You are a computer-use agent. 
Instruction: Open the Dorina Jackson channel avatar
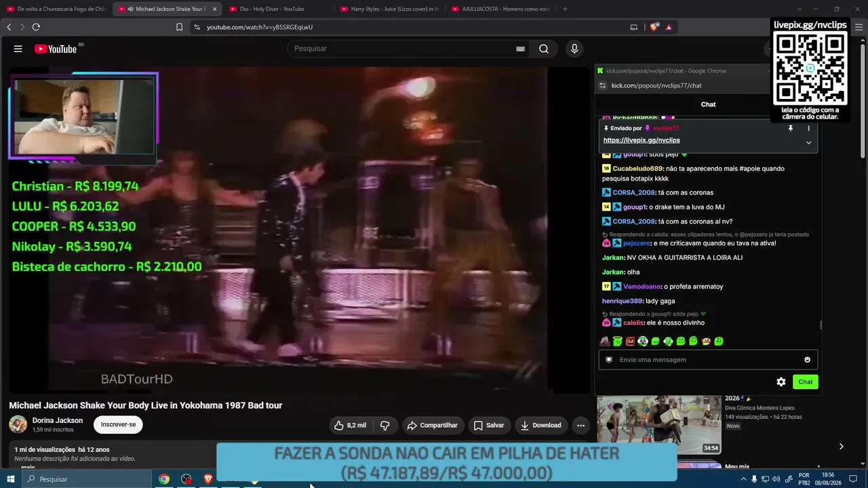pos(18,425)
